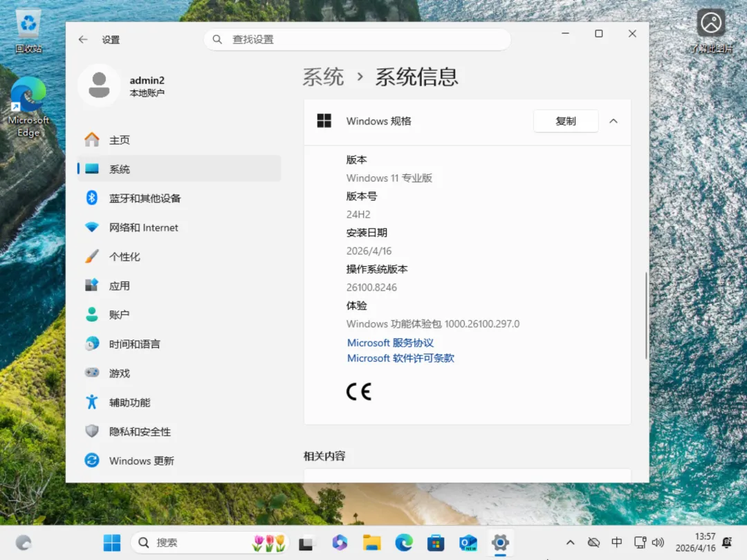Click the 24H2 version value

pyautogui.click(x=358, y=214)
